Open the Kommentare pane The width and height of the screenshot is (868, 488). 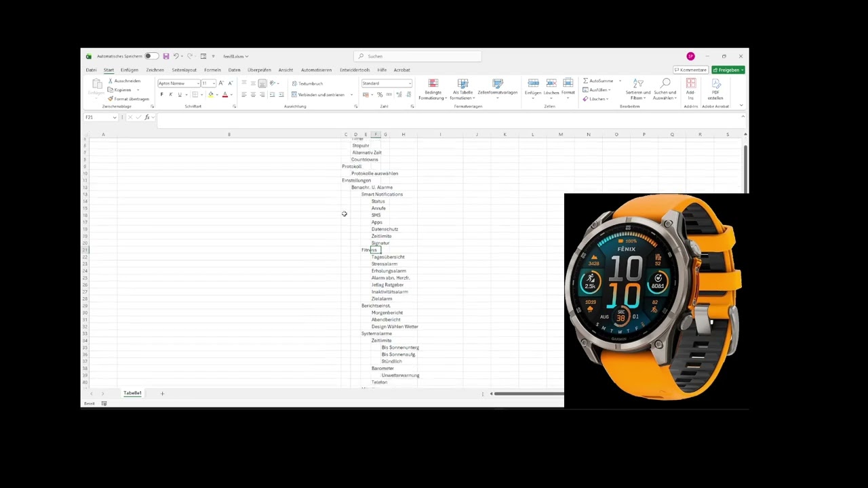tap(690, 70)
